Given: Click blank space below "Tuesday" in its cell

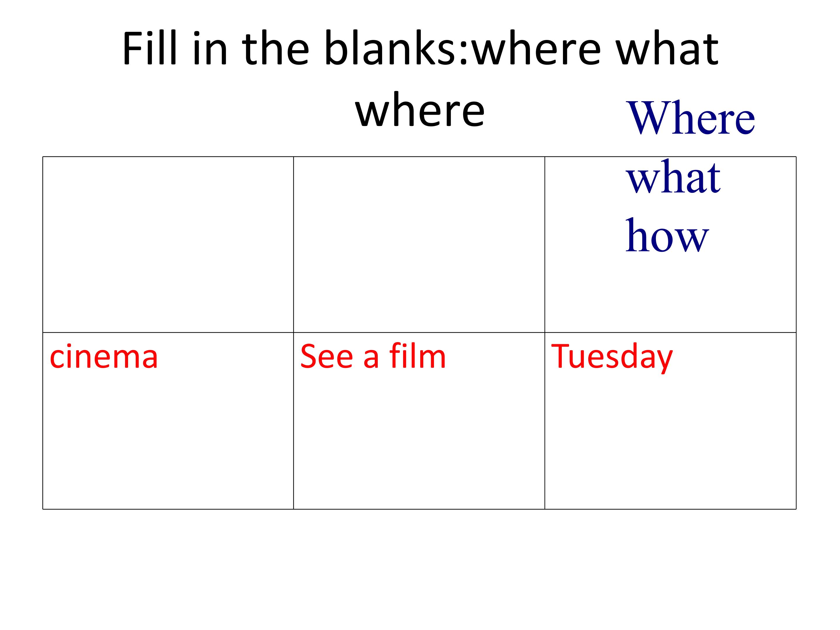Looking at the screenshot, I should pyautogui.click(x=670, y=442).
